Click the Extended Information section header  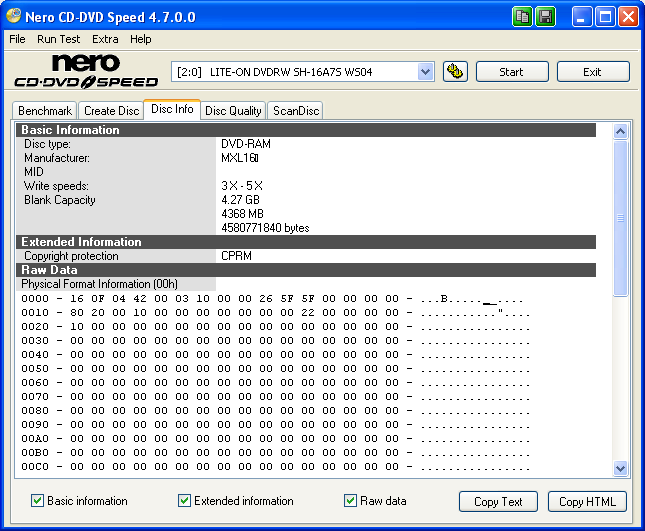pyautogui.click(x=306, y=242)
